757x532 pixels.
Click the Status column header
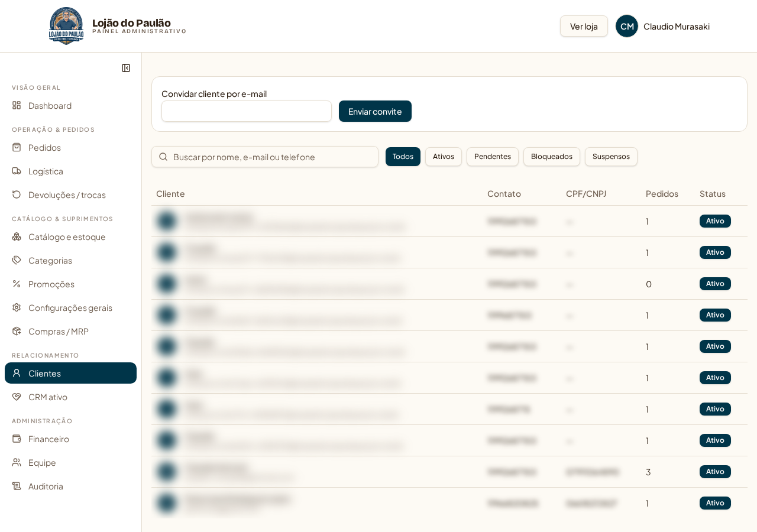(713, 193)
